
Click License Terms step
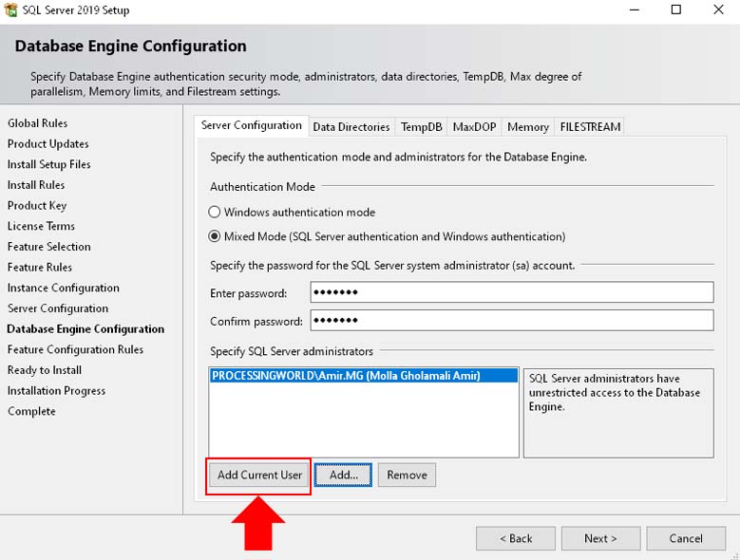tap(41, 226)
